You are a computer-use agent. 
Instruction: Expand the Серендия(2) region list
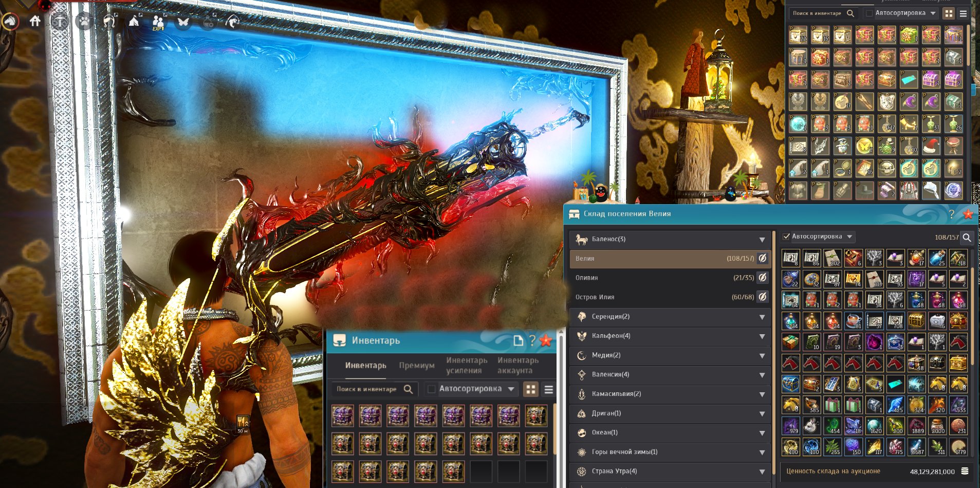[670, 317]
